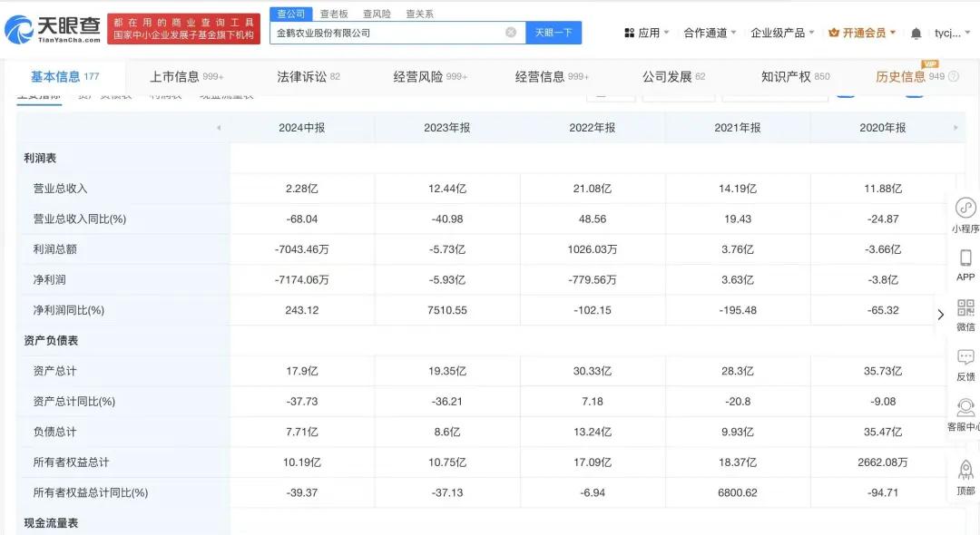Click the 1026.03万 total profit cell

click(593, 249)
